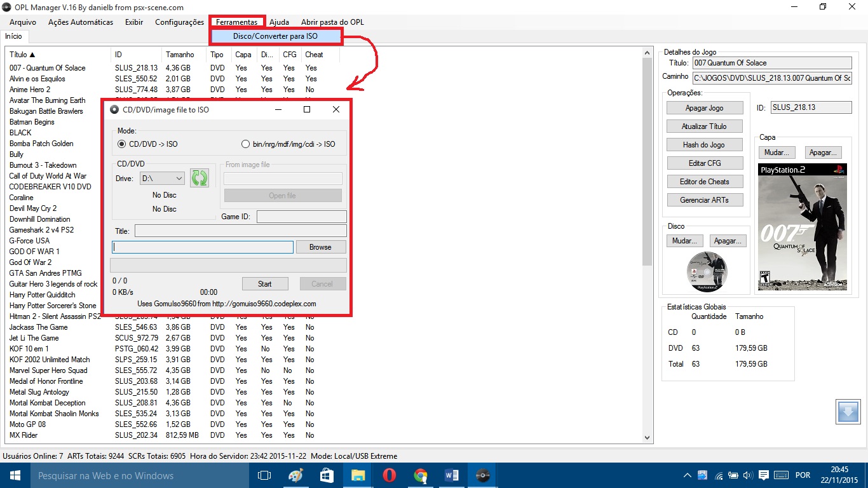Open the Drive D:\ dropdown
This screenshot has height=488, width=868.
(x=162, y=179)
